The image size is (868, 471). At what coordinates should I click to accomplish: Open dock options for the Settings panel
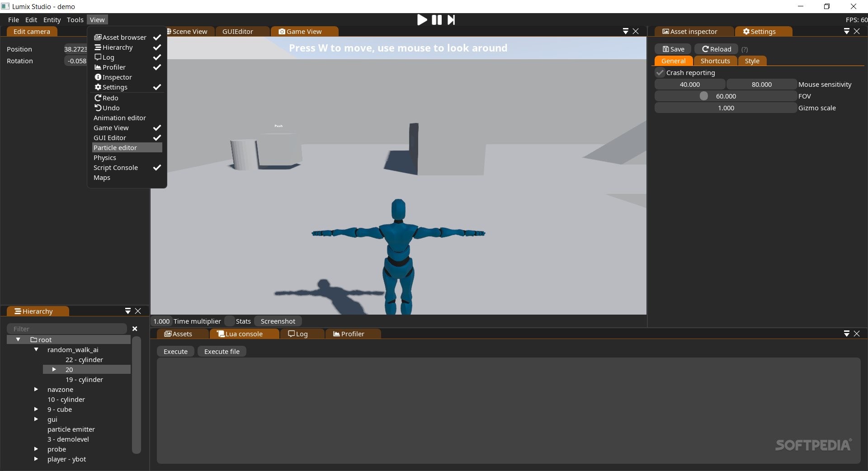click(847, 31)
